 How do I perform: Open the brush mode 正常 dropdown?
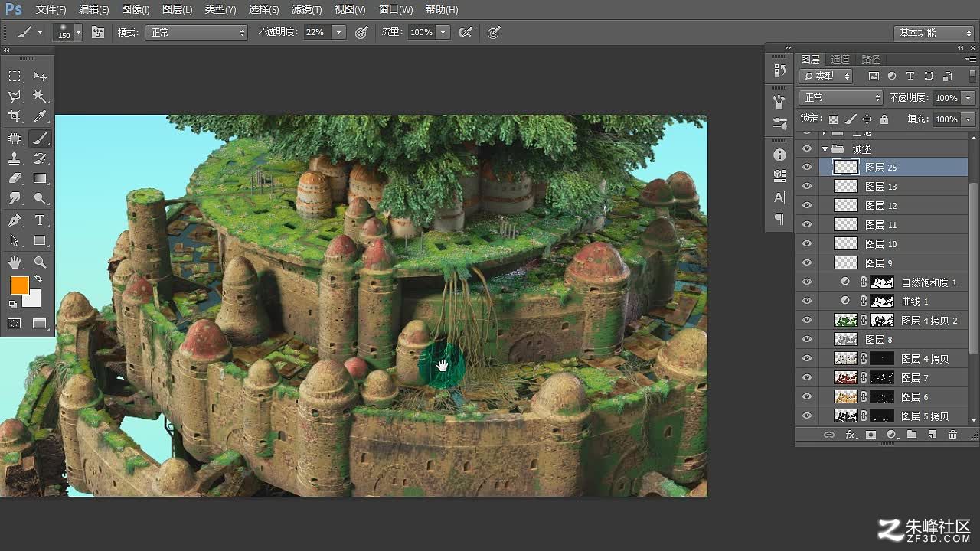pyautogui.click(x=197, y=32)
